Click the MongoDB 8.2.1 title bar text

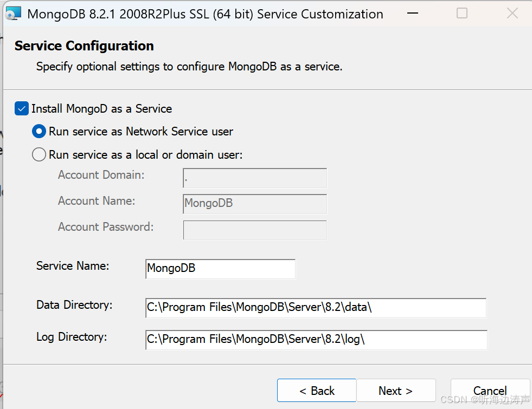[205, 14]
